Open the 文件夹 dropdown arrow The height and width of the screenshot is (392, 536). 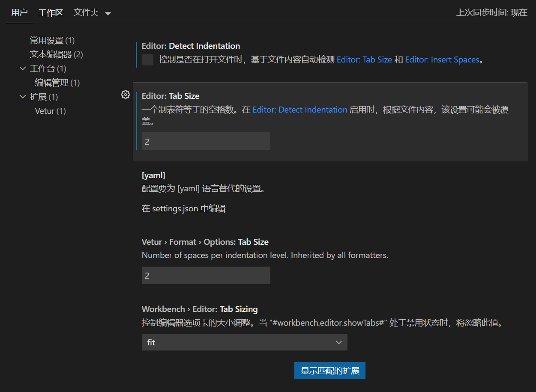point(108,13)
